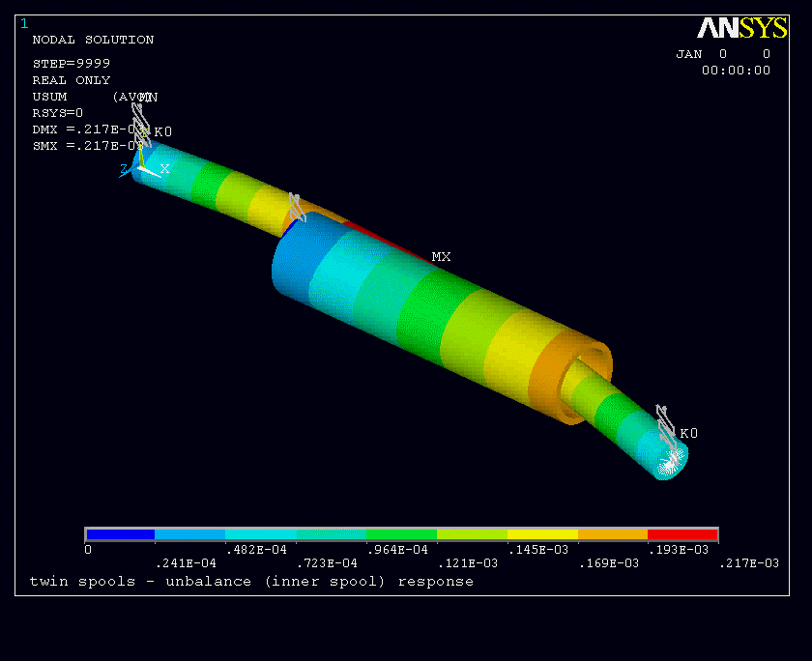Image resolution: width=812 pixels, height=661 pixels.
Task: Click the legend value .241E-04
Action: [x=186, y=563]
